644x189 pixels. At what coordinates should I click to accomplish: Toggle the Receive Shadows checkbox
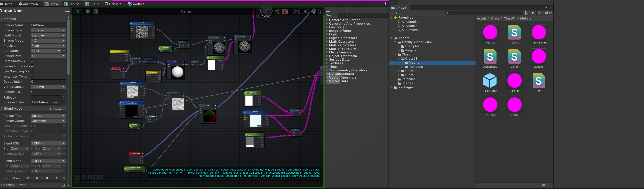[x=32, y=66]
